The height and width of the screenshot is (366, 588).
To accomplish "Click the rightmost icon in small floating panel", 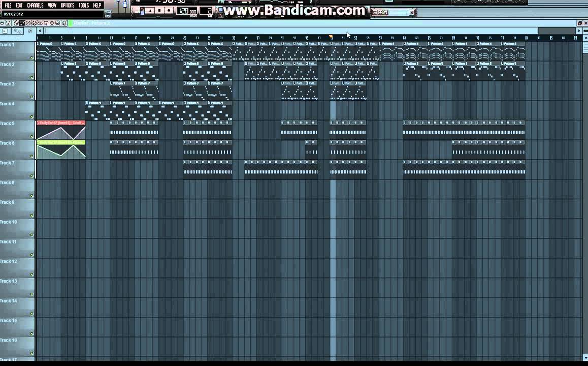I will 385,12.
